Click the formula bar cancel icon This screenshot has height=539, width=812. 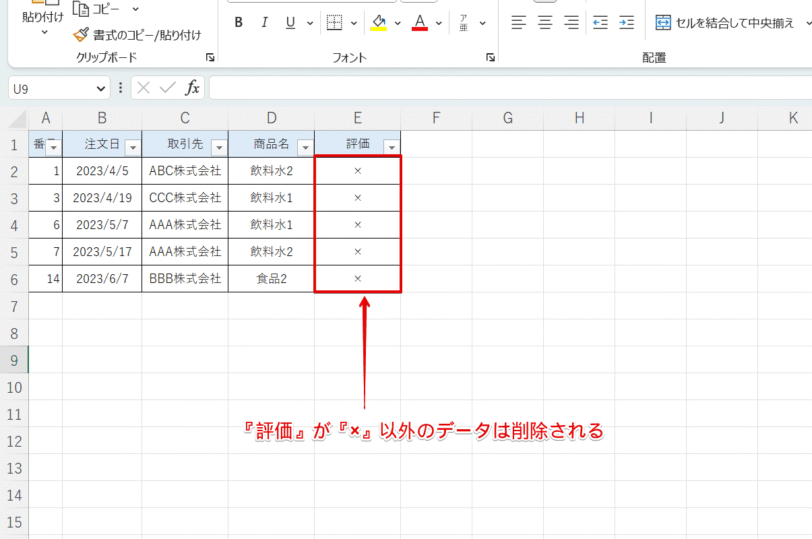point(143,89)
